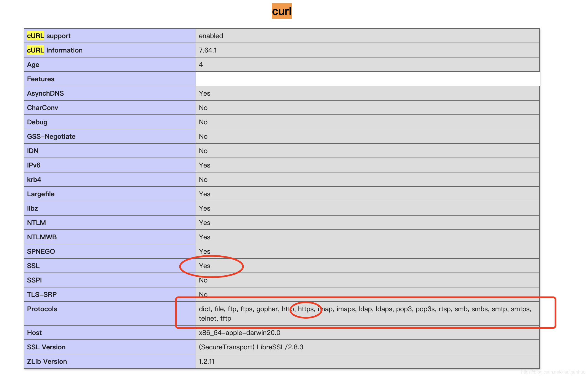588x377 pixels.
Task: Select the 'Debug' row label
Action: (37, 122)
